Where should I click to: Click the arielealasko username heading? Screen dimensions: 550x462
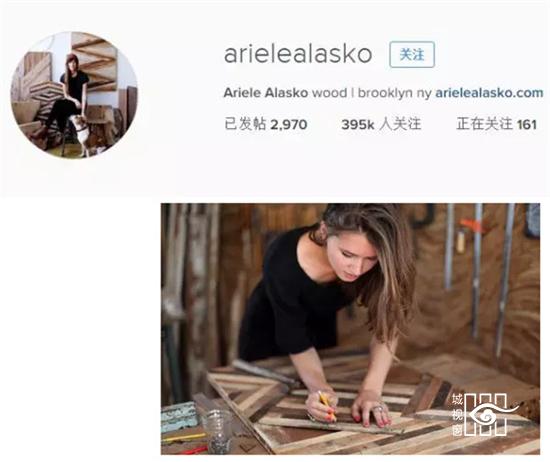297,54
